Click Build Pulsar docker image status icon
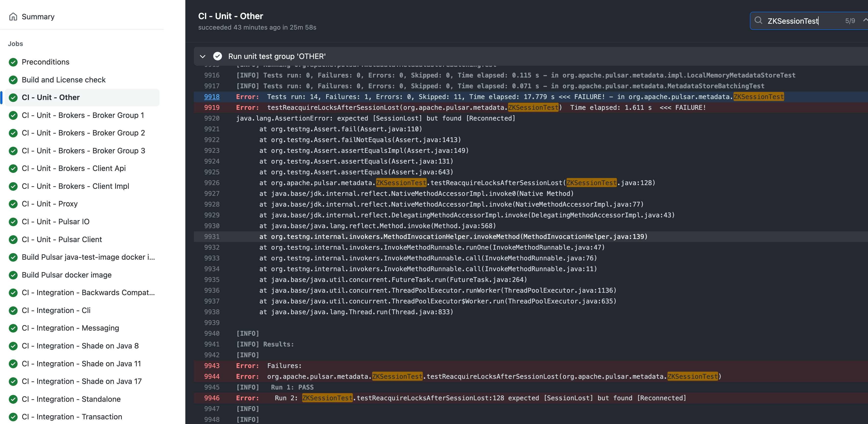868x424 pixels. point(13,275)
